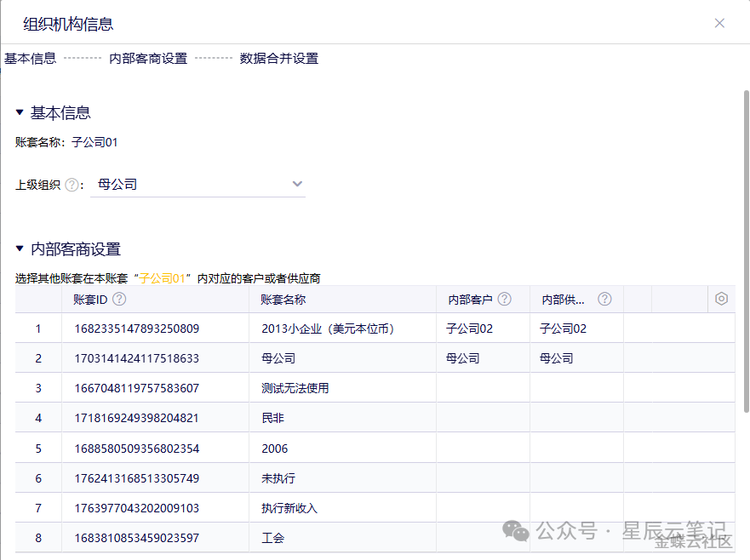Collapse the 内部客商设置 section
The width and height of the screenshot is (750, 560).
click(20, 249)
